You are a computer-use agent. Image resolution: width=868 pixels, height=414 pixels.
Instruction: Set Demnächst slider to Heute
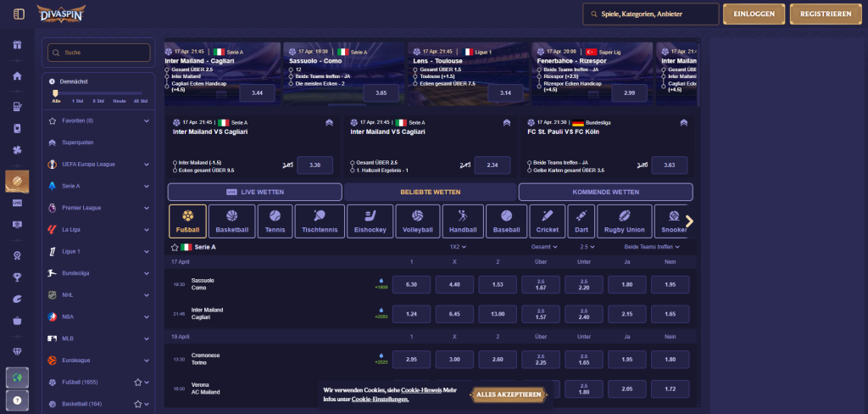tap(120, 101)
